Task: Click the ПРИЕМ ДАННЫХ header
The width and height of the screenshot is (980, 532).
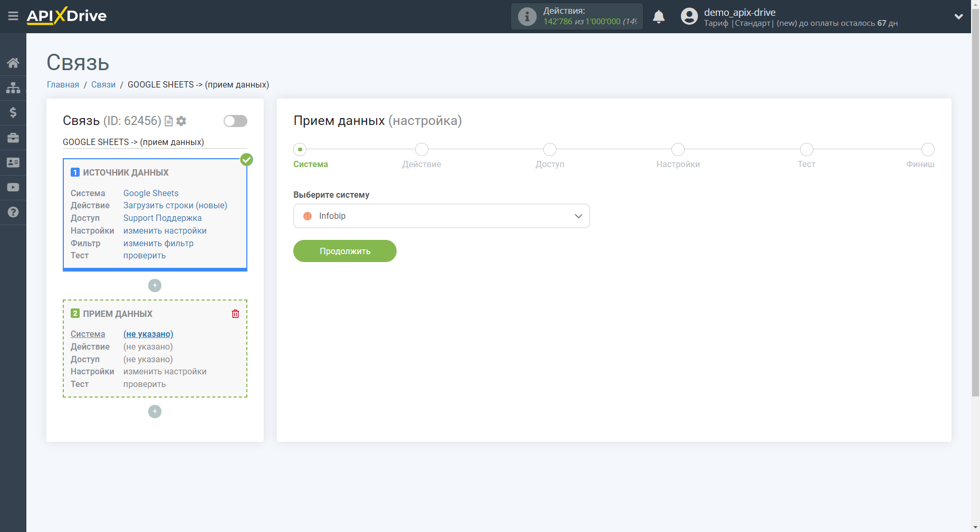Action: click(x=118, y=314)
